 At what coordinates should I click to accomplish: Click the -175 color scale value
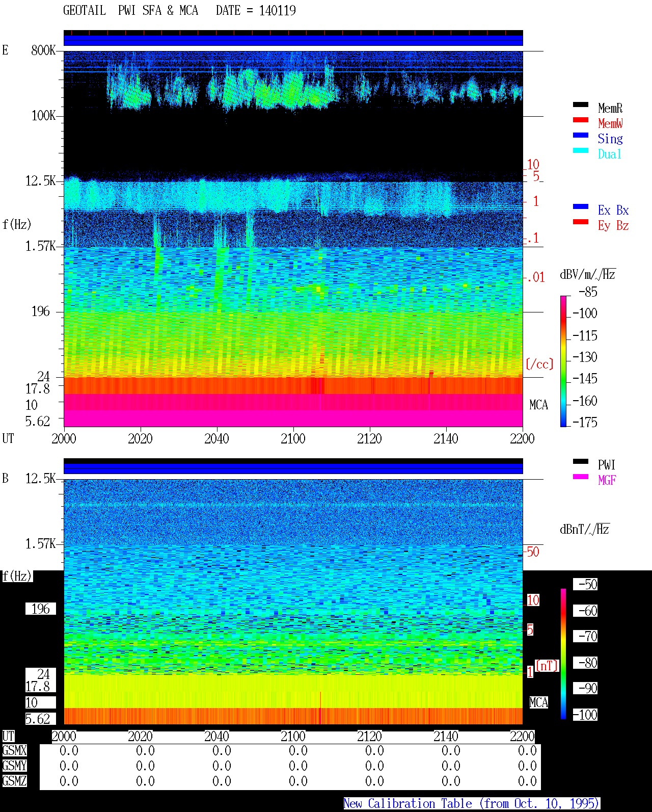(x=585, y=422)
